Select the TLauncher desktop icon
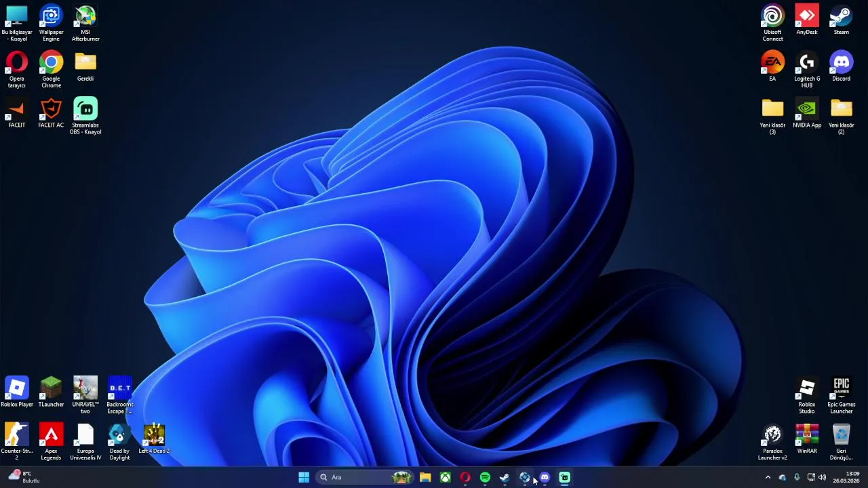The image size is (868, 488). pyautogui.click(x=51, y=392)
